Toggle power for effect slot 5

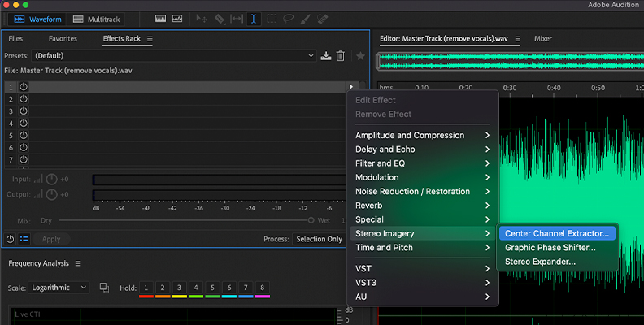[24, 135]
